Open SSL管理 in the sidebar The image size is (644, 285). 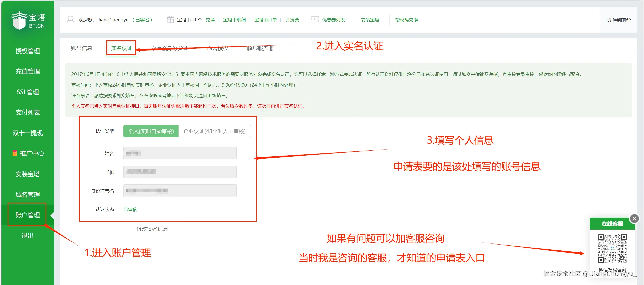(x=27, y=92)
